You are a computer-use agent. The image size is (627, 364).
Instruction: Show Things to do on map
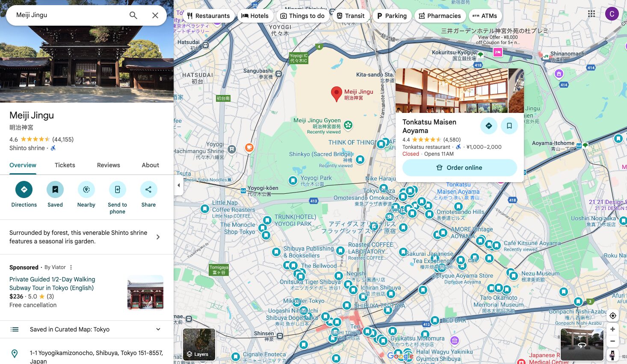tap(302, 16)
